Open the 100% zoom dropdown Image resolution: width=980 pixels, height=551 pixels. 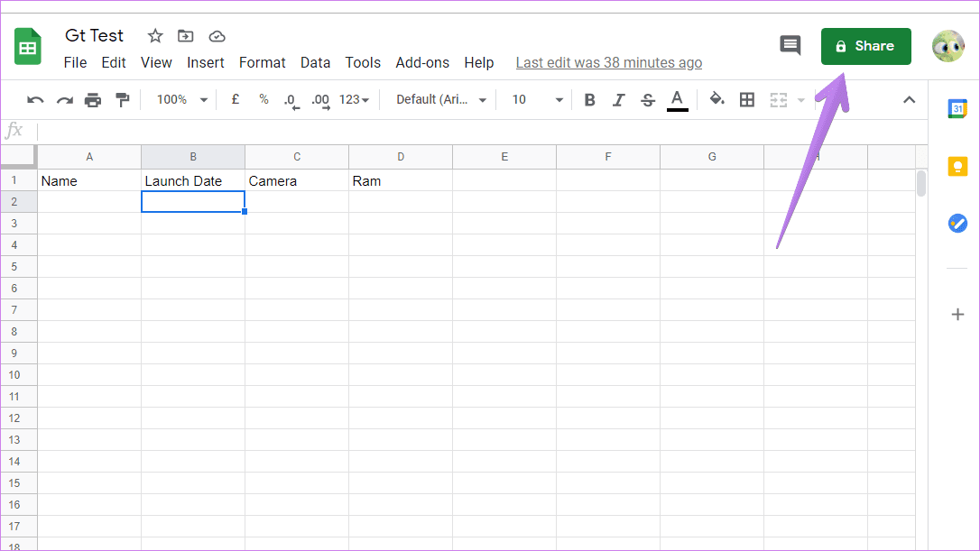click(x=182, y=100)
